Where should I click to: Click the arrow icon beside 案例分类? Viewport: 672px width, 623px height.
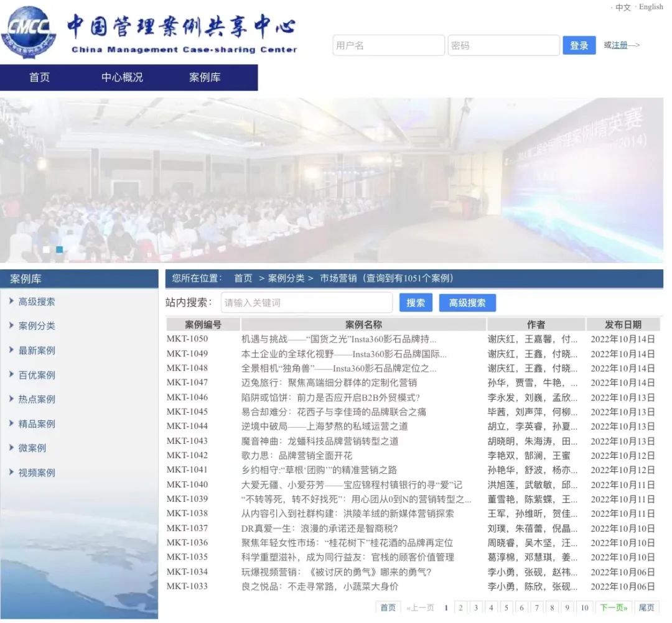[x=12, y=325]
